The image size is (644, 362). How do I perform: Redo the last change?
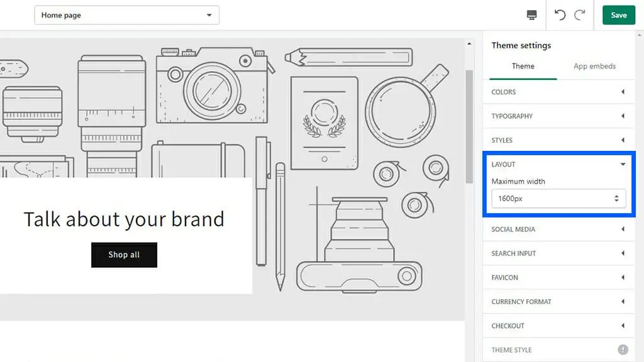(579, 15)
